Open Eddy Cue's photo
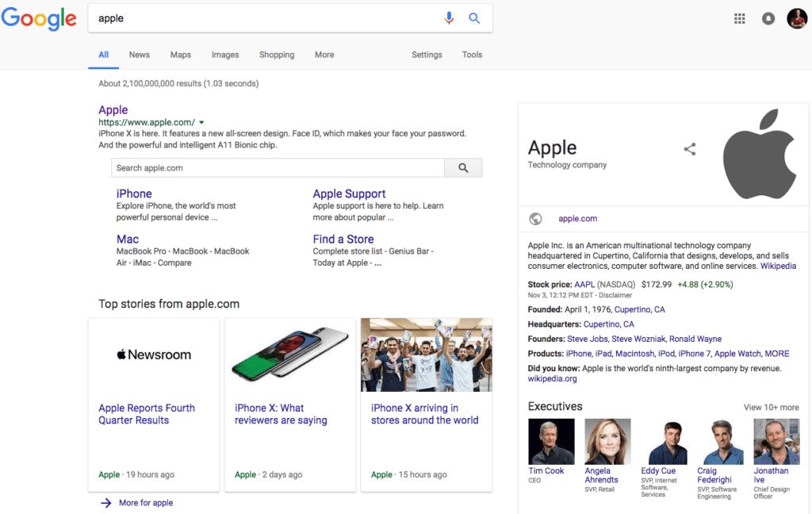This screenshot has height=514, width=812. click(x=664, y=442)
